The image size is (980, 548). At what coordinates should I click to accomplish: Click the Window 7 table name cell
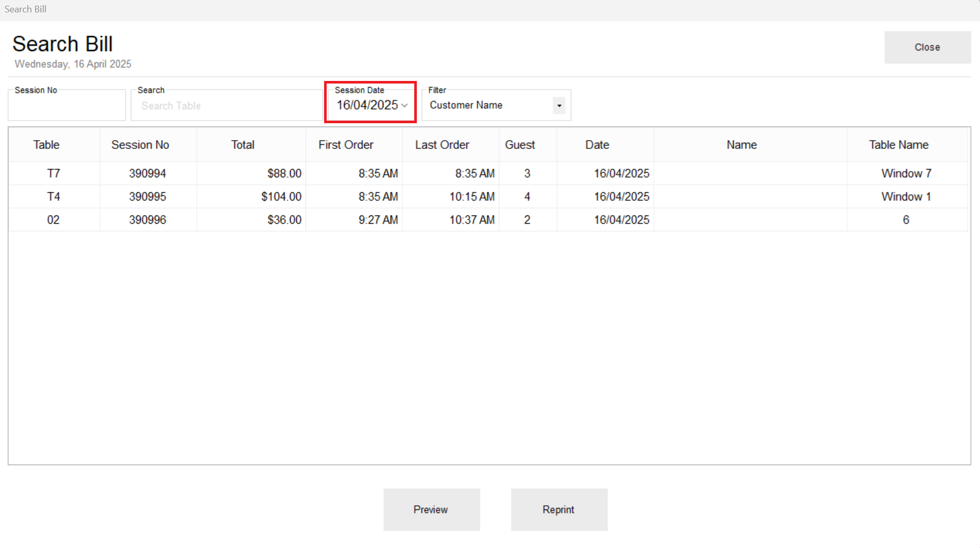[x=906, y=173]
